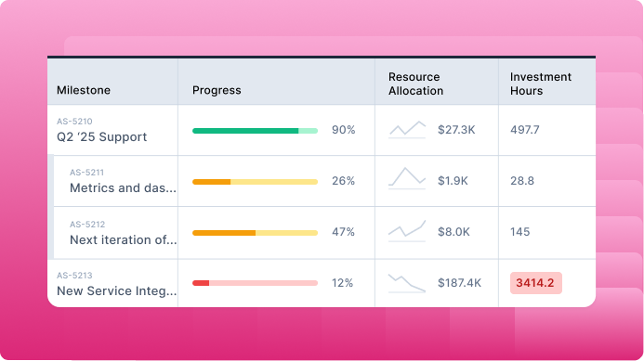Screen dimensions: 644x361
Task: Select the orange 26% progress bar
Action: (x=255, y=182)
